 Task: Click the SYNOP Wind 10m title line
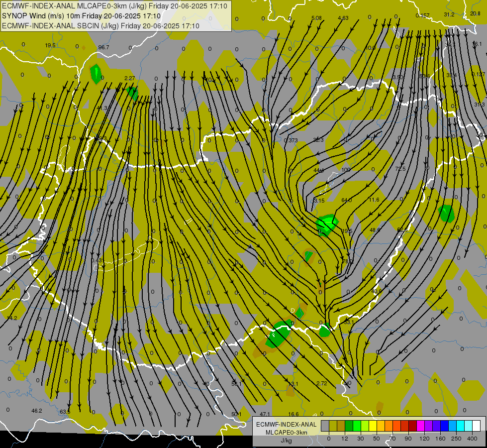(82, 16)
